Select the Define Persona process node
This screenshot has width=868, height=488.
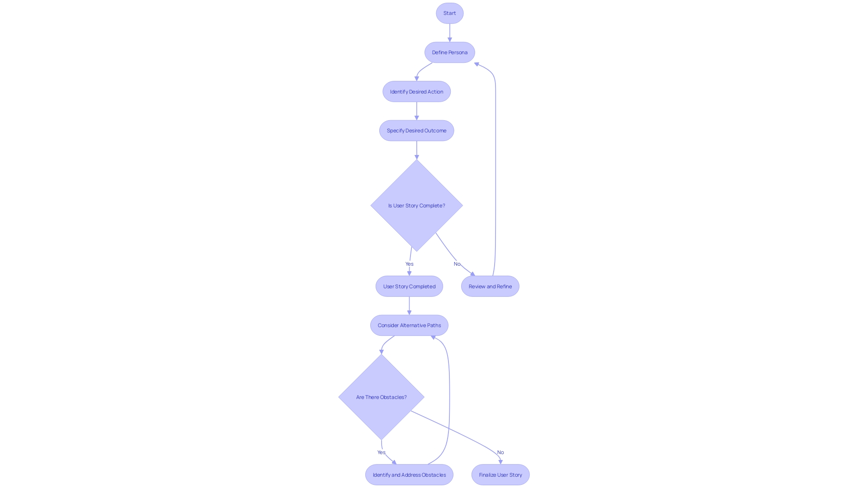(449, 52)
